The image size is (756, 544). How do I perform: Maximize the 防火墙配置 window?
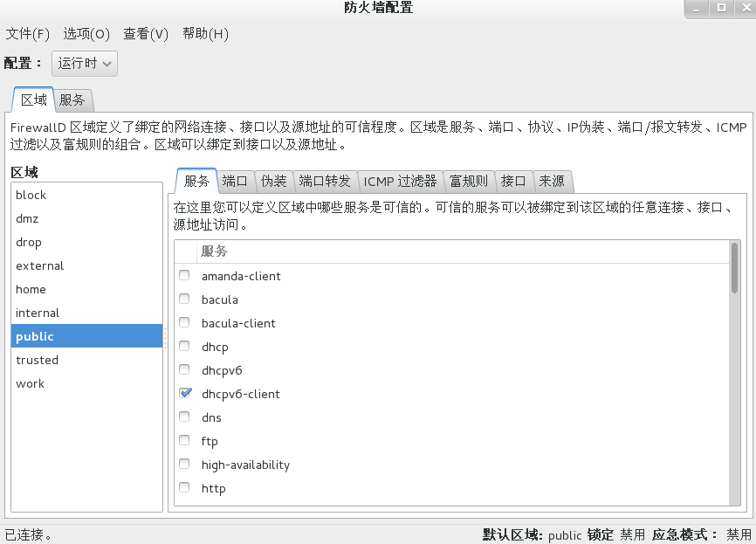(x=721, y=9)
